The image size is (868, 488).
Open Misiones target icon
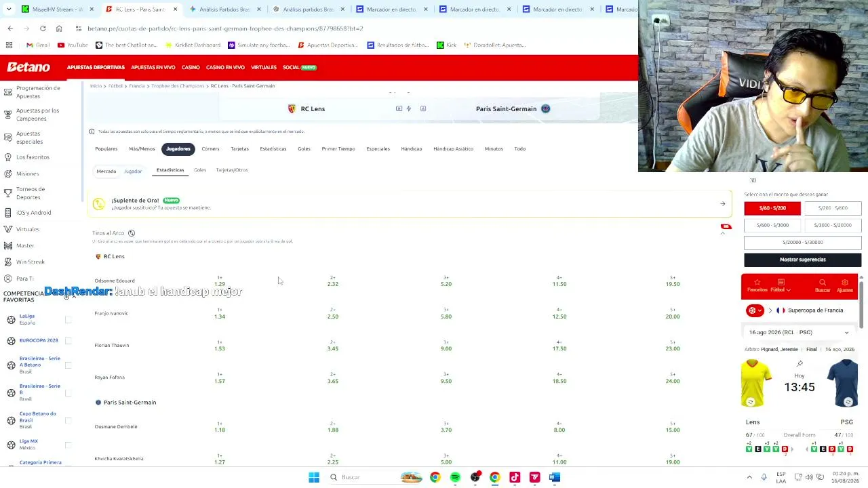tap(7, 174)
